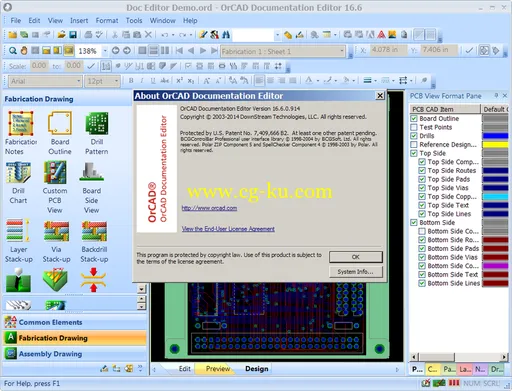
Task: Toggle Underline text formatting
Action: pos(153,81)
